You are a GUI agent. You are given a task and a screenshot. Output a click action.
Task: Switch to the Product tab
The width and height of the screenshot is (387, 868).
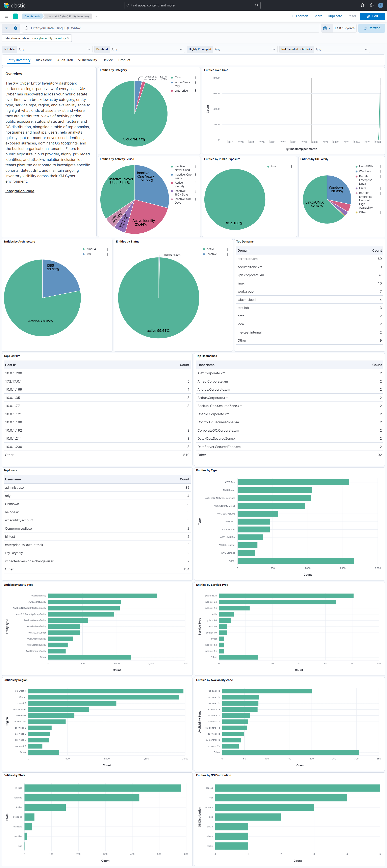[x=124, y=60]
